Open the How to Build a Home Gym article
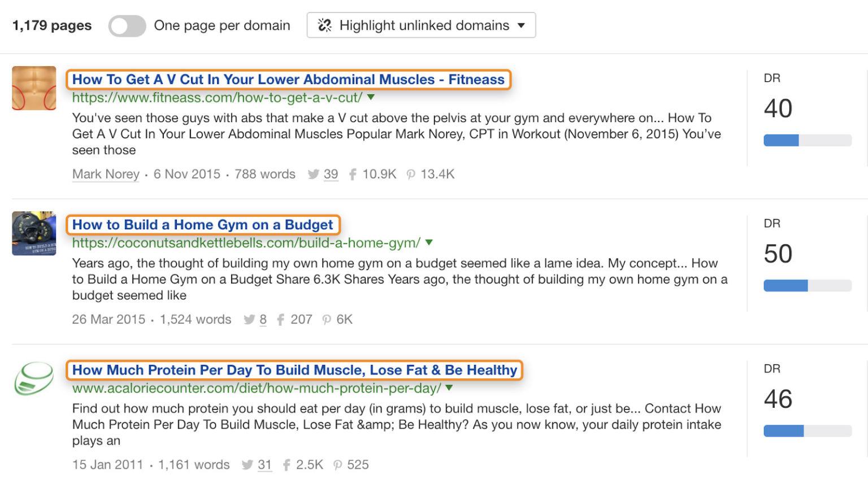This screenshot has width=868, height=489. click(202, 225)
